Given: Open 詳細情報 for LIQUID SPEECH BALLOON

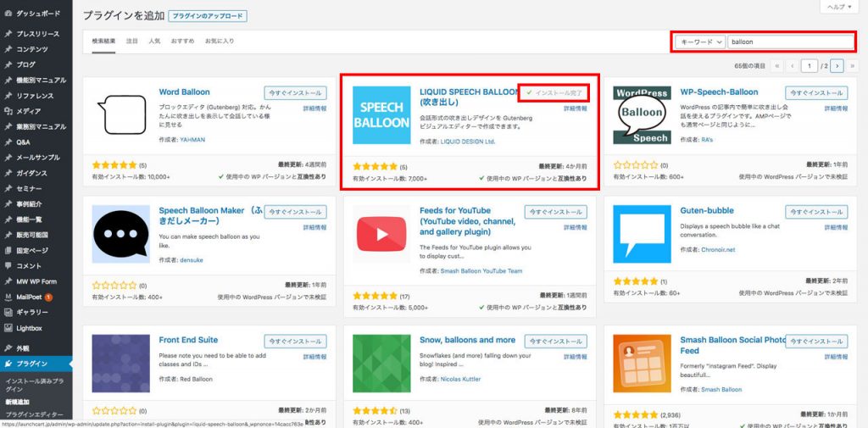Looking at the screenshot, I should [x=576, y=108].
